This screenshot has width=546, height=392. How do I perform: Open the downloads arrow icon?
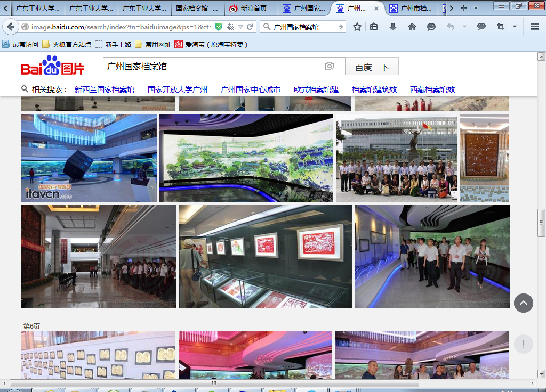393,27
